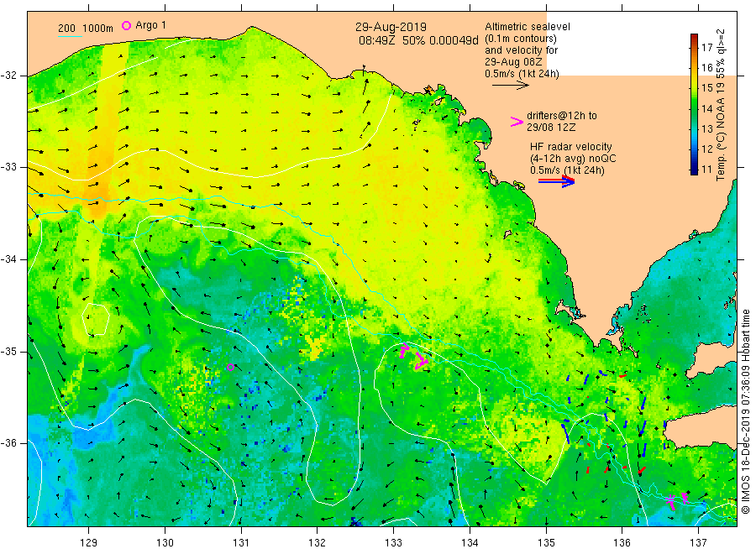Click the '(0.1m contours)' legend text
The height and width of the screenshot is (554, 756).
point(521,39)
